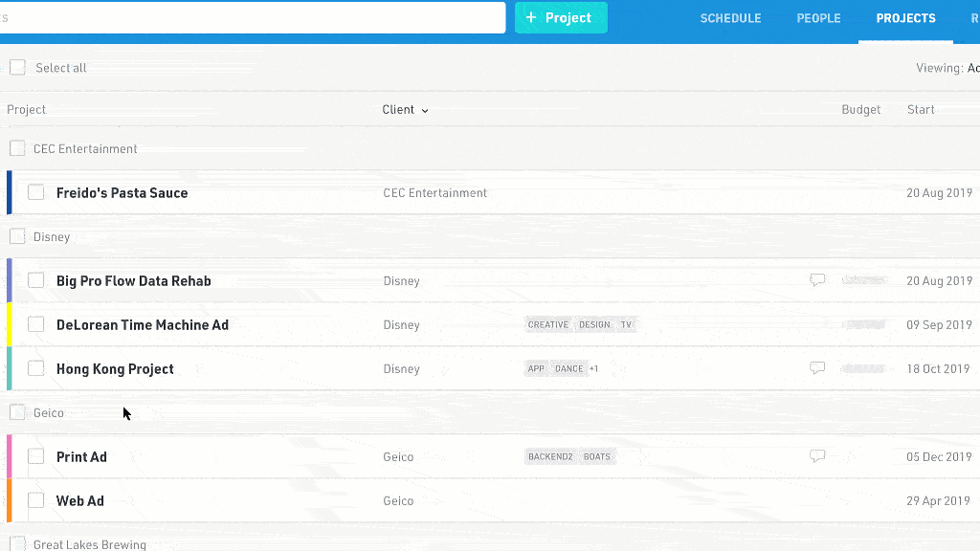Toggle the Select all checkbox

(x=18, y=68)
